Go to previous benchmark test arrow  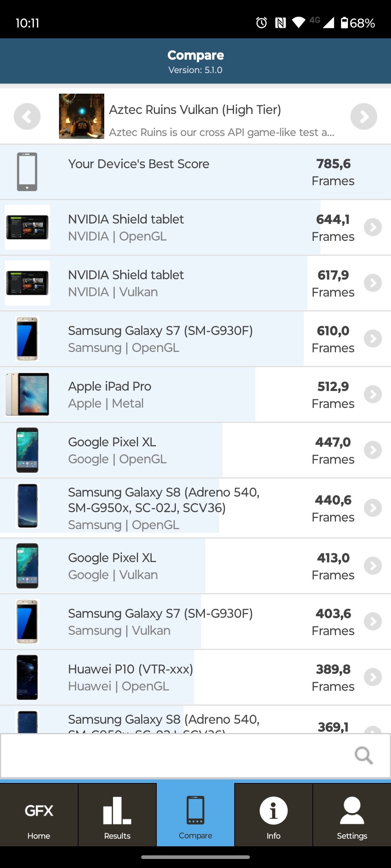27,116
